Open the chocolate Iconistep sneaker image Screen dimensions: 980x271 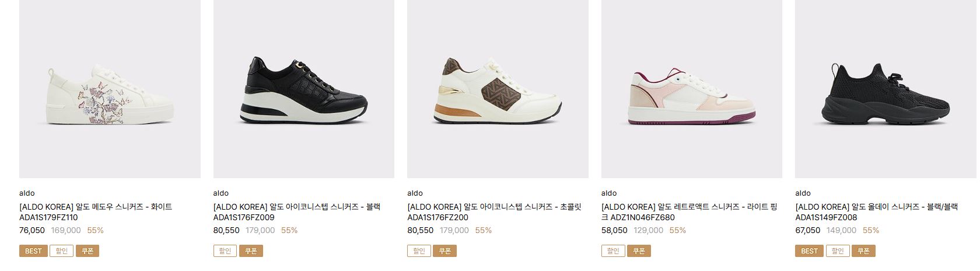(x=498, y=89)
